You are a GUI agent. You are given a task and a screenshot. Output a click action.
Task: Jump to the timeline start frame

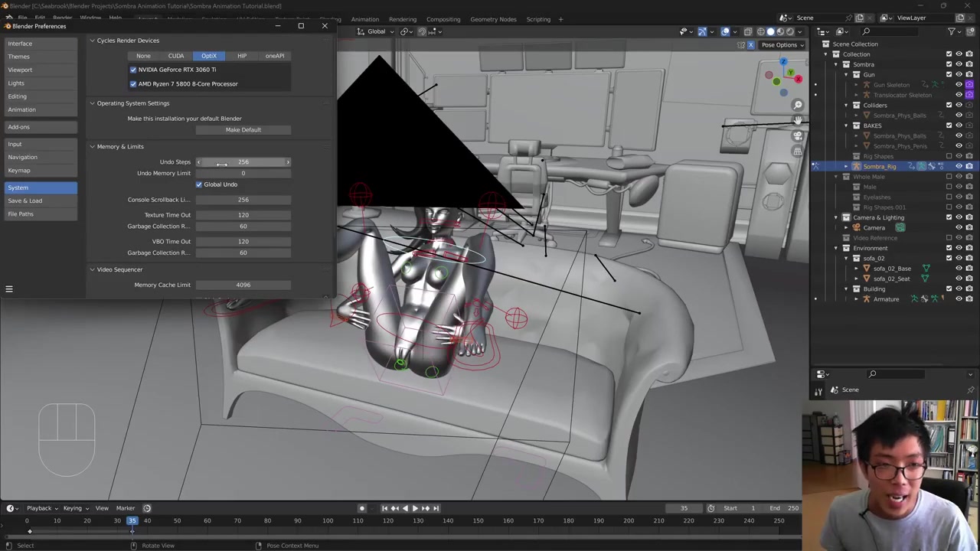tap(384, 508)
